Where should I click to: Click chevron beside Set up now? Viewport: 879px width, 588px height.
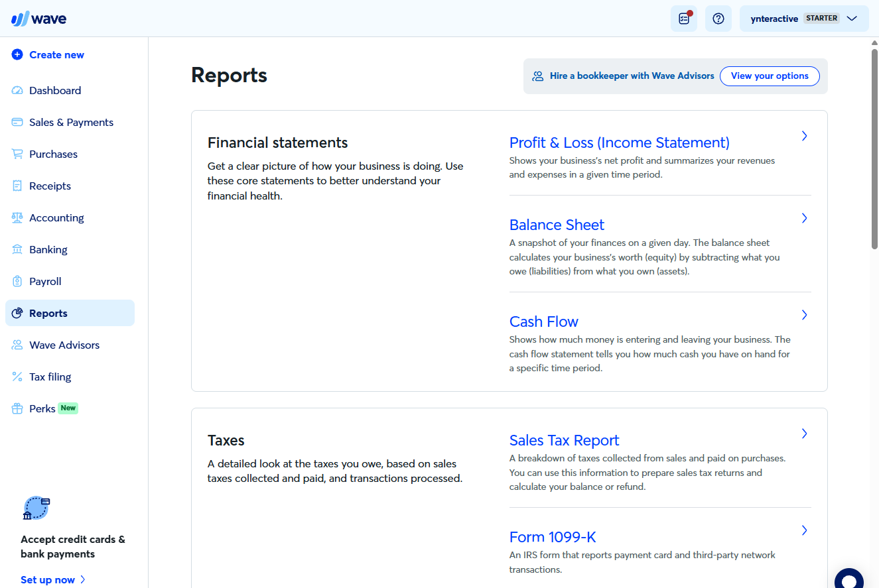(83, 579)
